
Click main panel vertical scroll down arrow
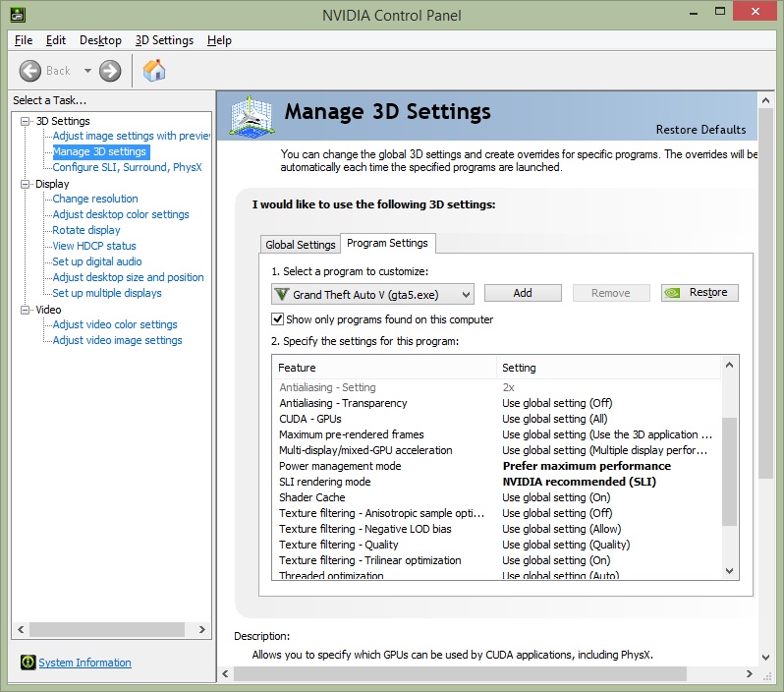(x=765, y=657)
